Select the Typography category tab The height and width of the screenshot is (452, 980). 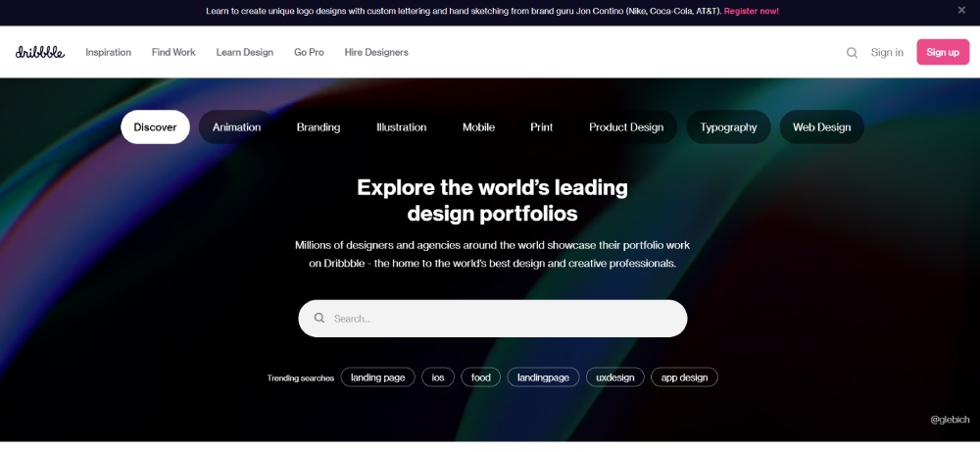tap(728, 126)
